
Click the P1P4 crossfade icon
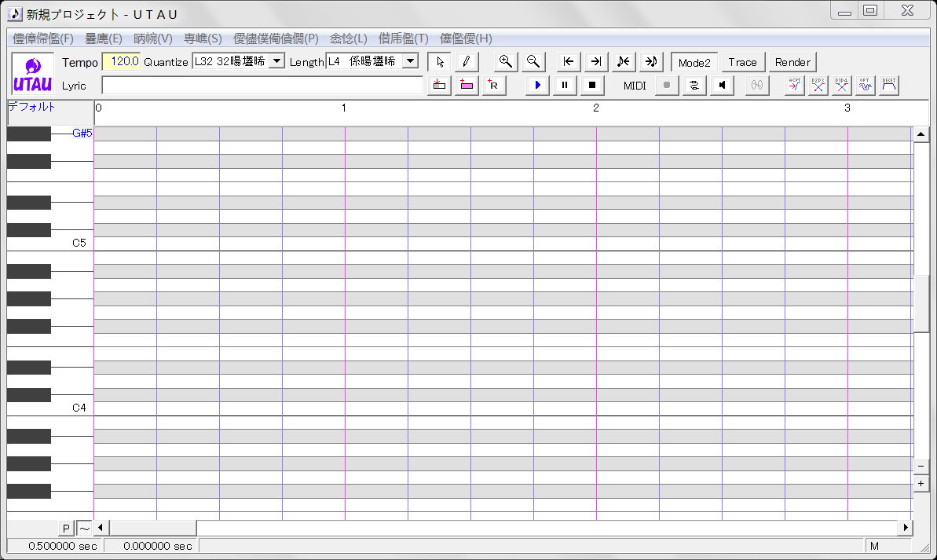pos(841,85)
